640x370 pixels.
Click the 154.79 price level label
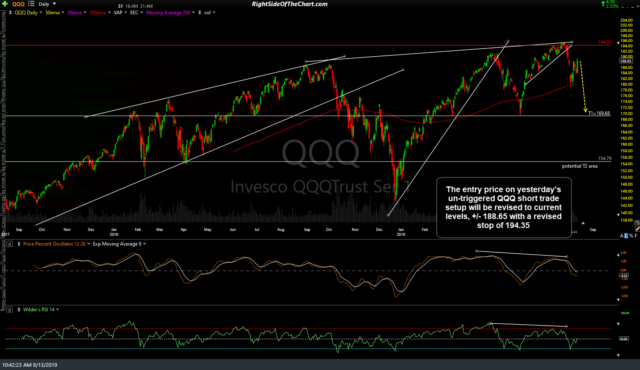(604, 158)
